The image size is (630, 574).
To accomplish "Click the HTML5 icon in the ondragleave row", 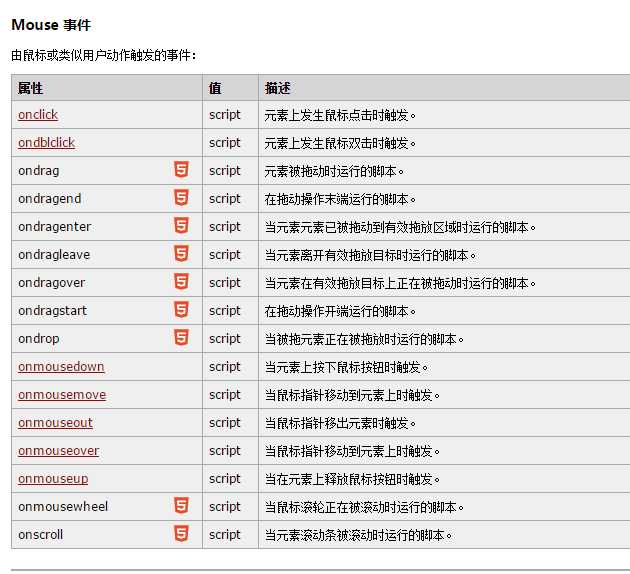I will (181, 253).
